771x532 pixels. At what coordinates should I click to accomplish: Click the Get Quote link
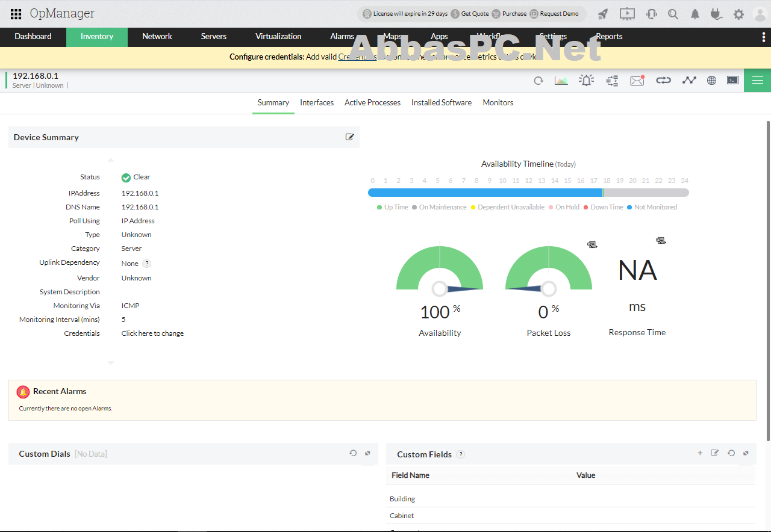[x=470, y=14]
